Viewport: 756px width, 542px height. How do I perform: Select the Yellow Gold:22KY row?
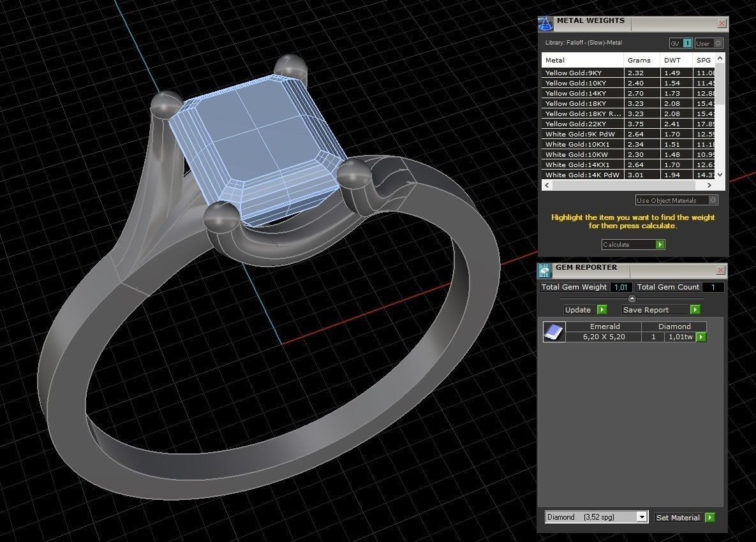pos(628,124)
